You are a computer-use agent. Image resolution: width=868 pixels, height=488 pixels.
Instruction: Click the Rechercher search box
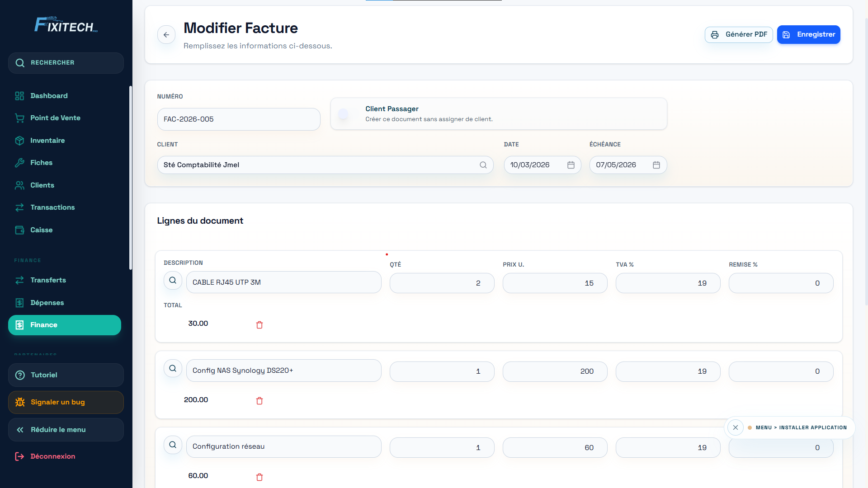(66, 63)
